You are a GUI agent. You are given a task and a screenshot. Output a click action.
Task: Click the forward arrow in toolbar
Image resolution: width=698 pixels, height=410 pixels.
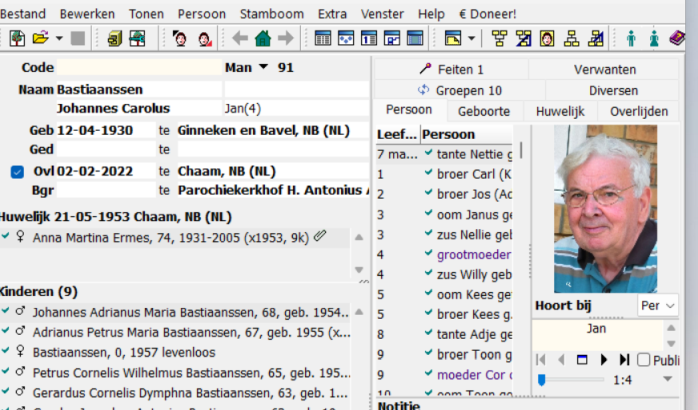(286, 39)
